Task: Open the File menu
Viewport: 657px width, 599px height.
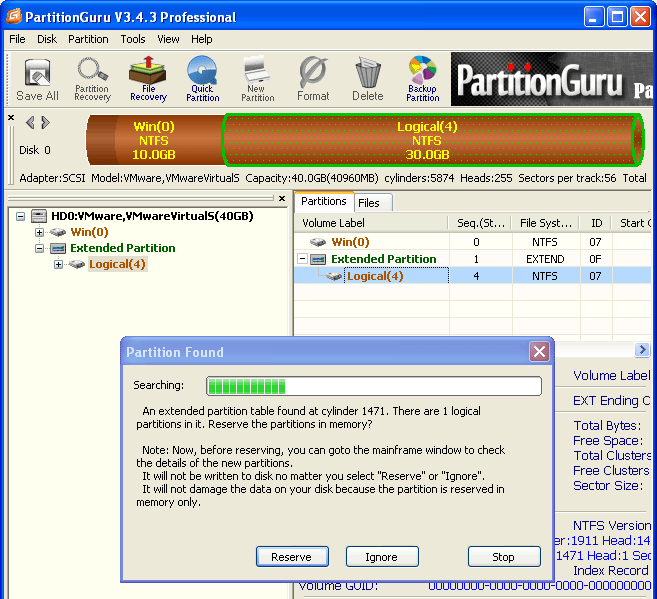Action: (17, 39)
